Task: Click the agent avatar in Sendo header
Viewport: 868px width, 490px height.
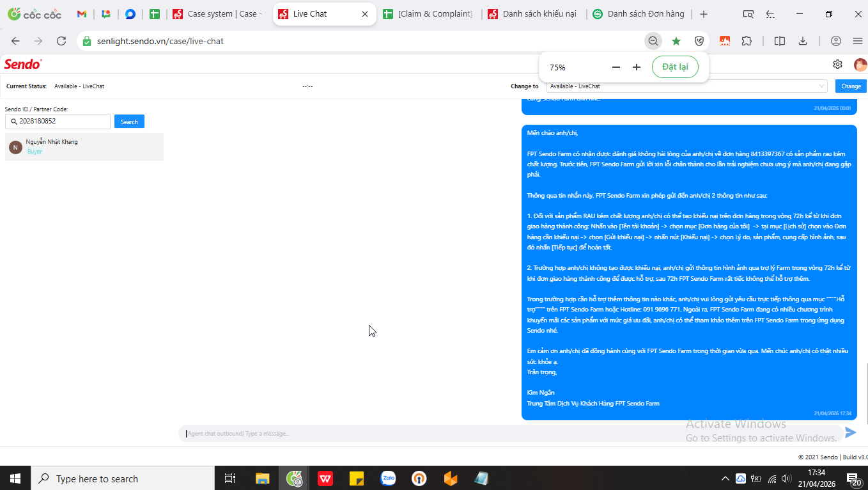Action: (x=860, y=65)
